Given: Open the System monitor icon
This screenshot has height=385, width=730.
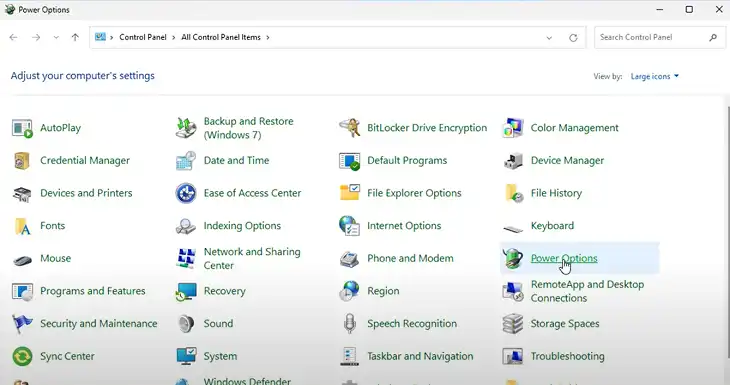Looking at the screenshot, I should [186, 356].
